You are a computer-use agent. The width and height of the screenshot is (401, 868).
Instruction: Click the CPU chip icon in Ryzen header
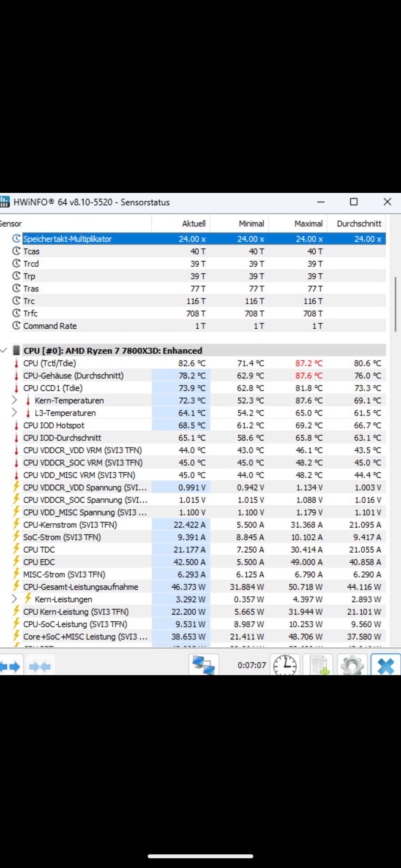coord(16,351)
